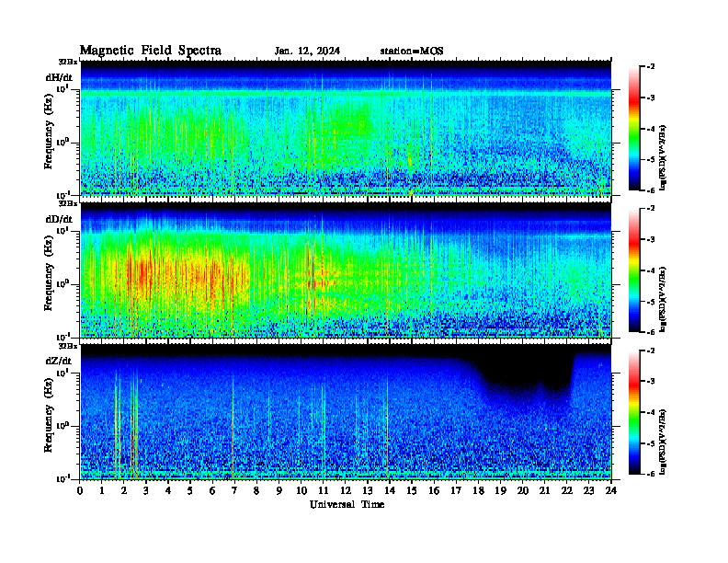The width and height of the screenshot is (728, 563).
Task: Click the dH/dt spectrogram plot area
Action: (x=346, y=128)
